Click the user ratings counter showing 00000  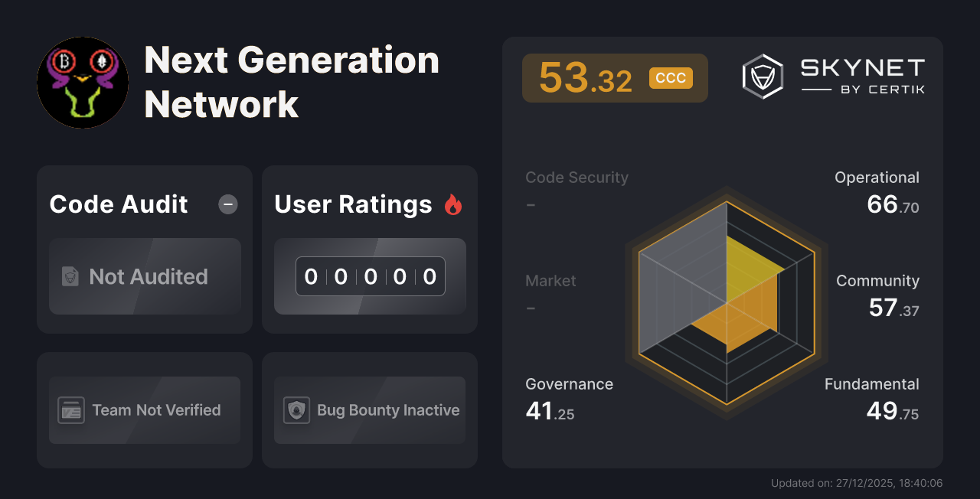(370, 276)
